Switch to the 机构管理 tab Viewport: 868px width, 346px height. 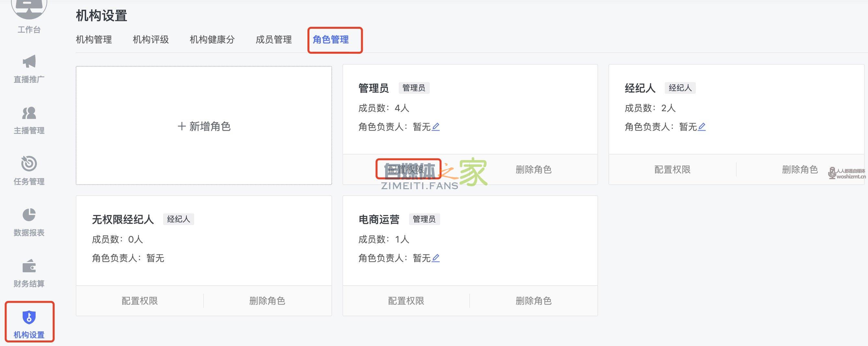[94, 40]
